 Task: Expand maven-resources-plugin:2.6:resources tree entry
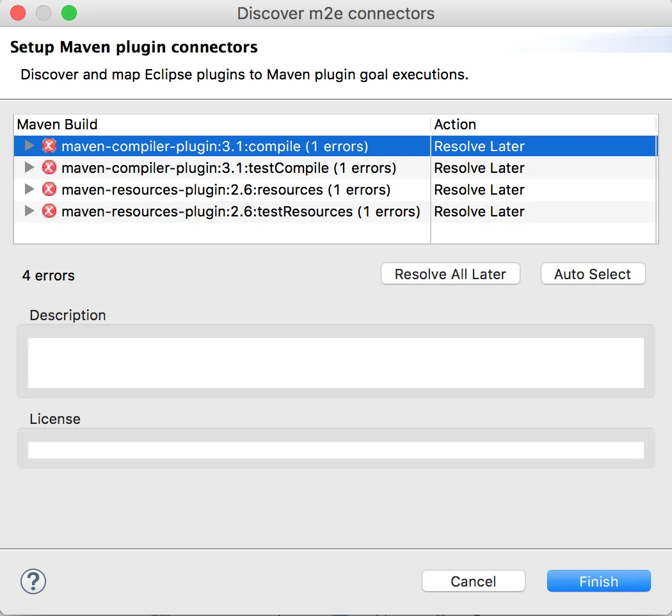pos(29,190)
